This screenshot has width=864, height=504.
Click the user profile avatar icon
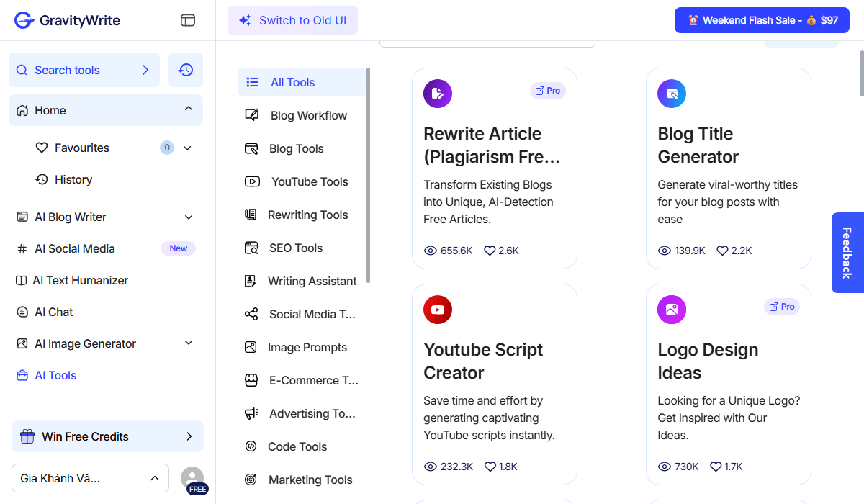[192, 478]
